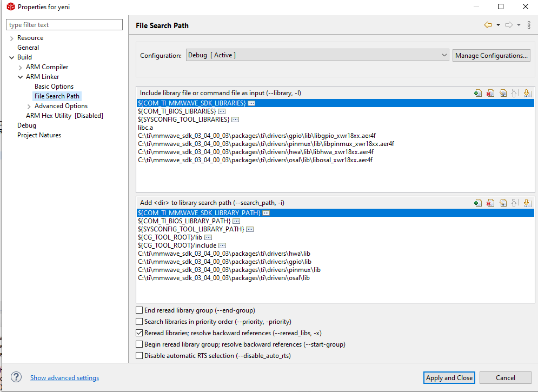
Task: Expand the Resource tree node
Action: click(12, 38)
